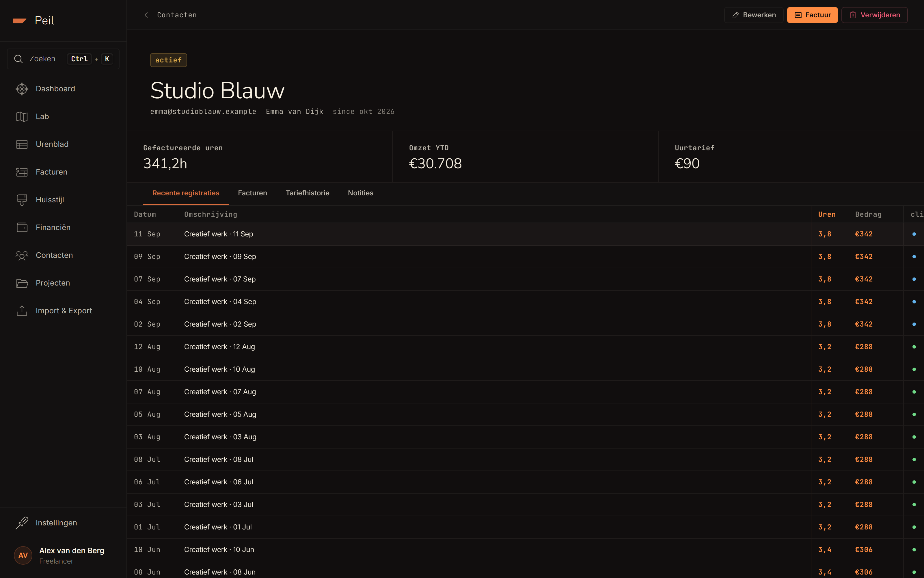Click the Uurtarief €90 value

click(687, 164)
